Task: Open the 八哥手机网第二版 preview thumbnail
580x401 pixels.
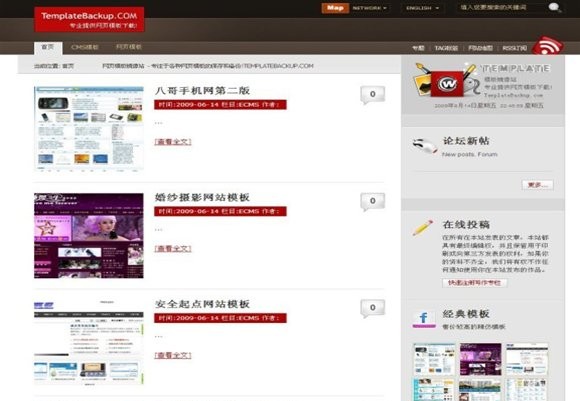Action: (89, 129)
